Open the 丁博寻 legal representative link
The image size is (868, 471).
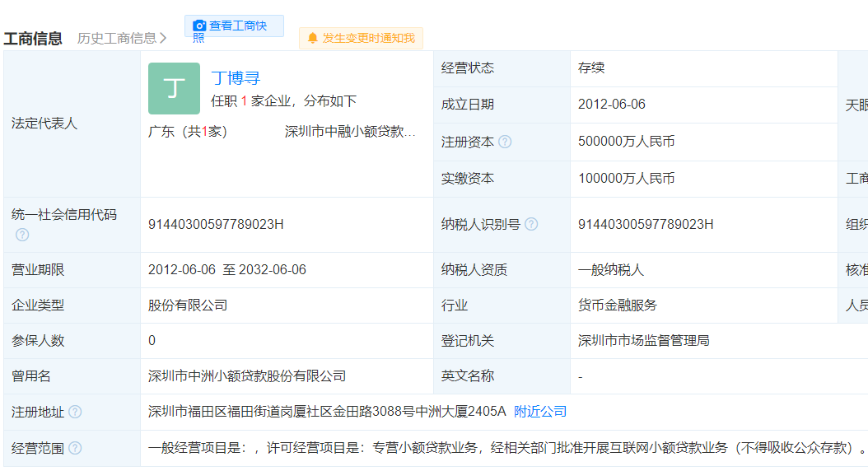click(x=236, y=78)
